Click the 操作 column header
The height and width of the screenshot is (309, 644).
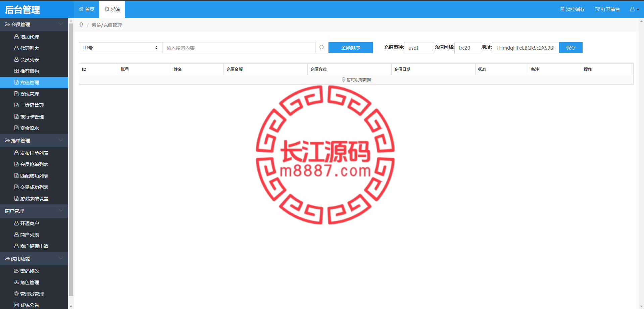(x=607, y=69)
